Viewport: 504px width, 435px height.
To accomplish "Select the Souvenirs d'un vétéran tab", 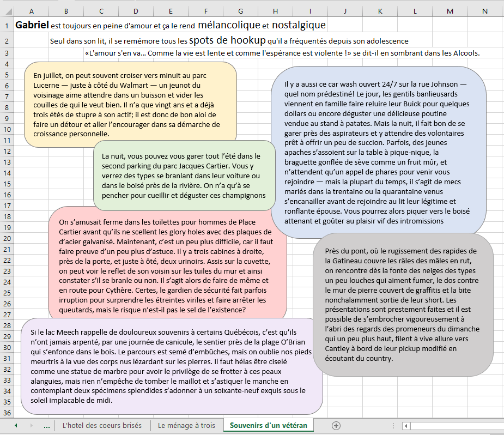I will click(268, 426).
